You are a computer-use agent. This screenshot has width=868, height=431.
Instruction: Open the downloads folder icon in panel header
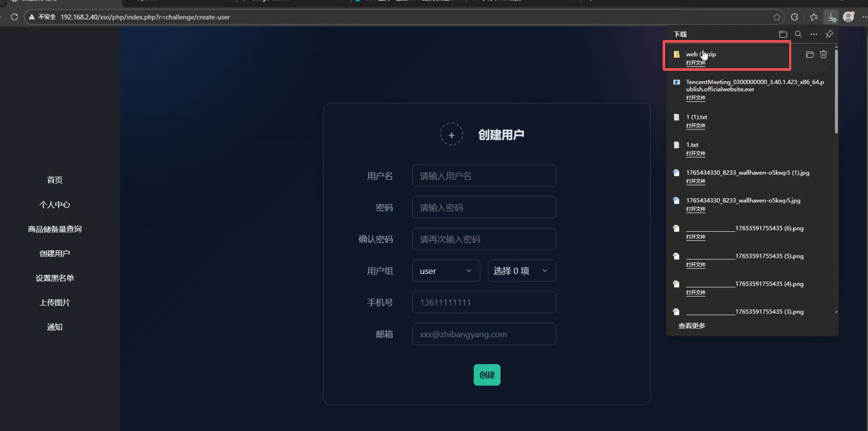click(x=783, y=34)
